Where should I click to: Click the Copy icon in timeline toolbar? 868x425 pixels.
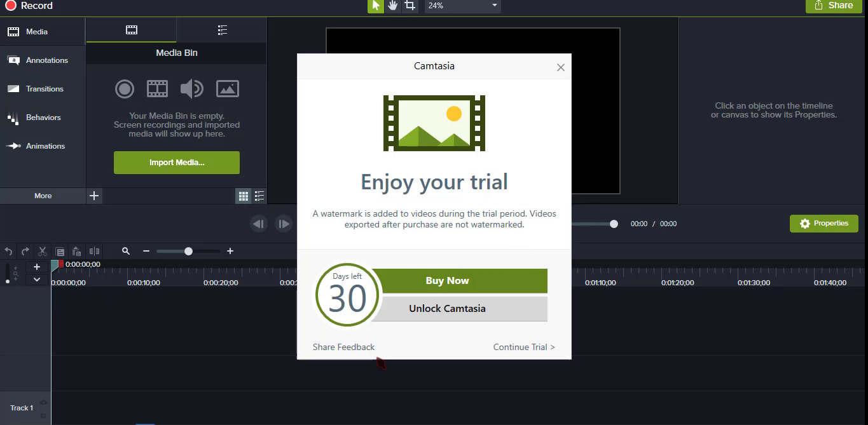(60, 252)
